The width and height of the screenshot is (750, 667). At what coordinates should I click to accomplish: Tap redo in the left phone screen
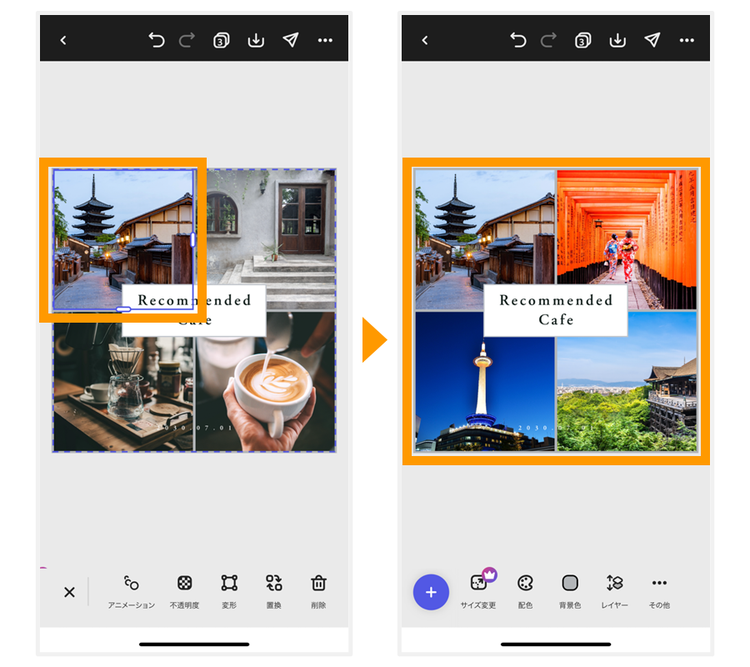coord(187,40)
